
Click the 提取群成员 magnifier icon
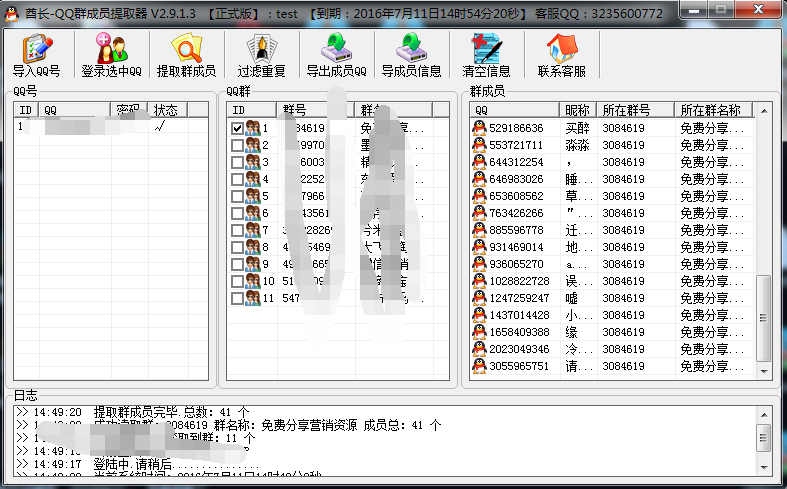point(186,48)
